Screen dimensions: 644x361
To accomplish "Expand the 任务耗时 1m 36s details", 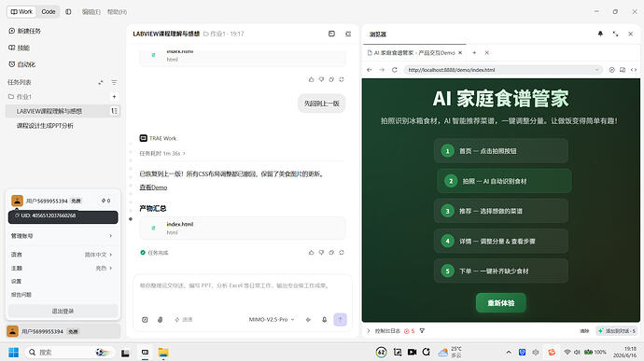I will pyautogui.click(x=162, y=153).
